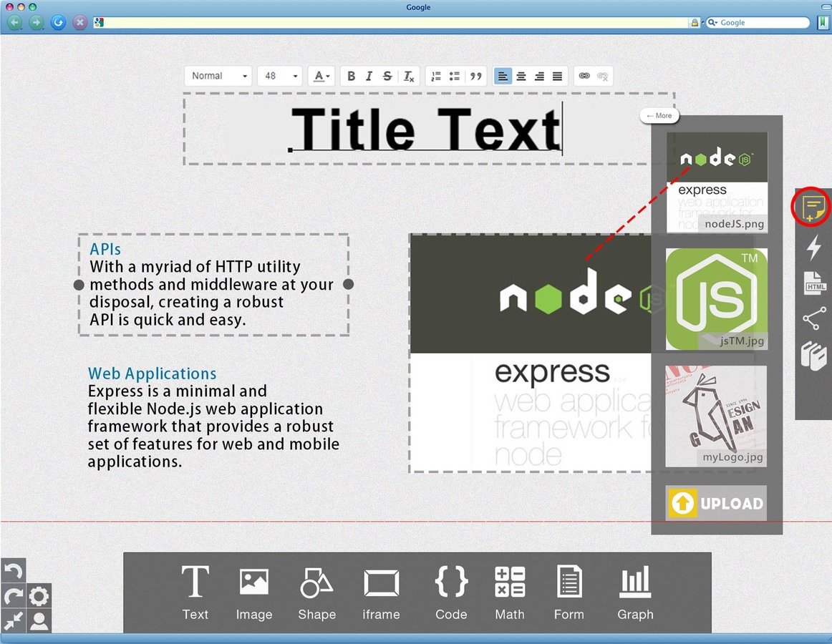This screenshot has height=644, width=832.
Task: Click the left handle of APIs box
Action: pyautogui.click(x=79, y=285)
